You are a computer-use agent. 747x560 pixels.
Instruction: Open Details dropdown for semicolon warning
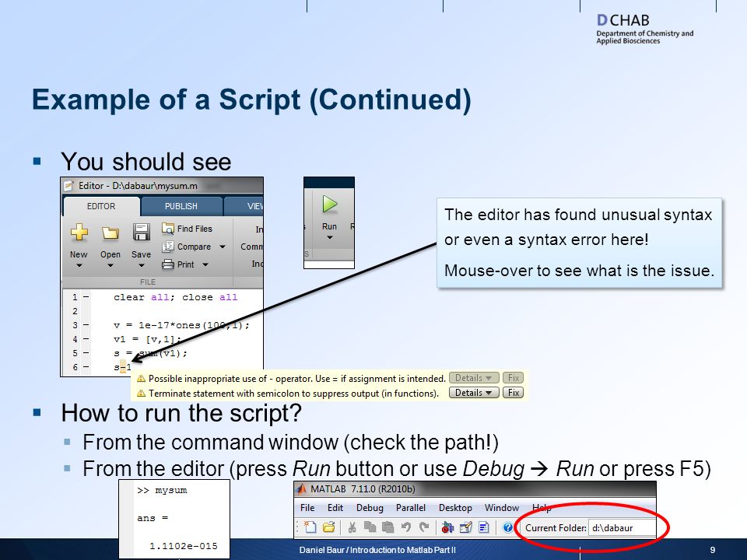point(474,393)
